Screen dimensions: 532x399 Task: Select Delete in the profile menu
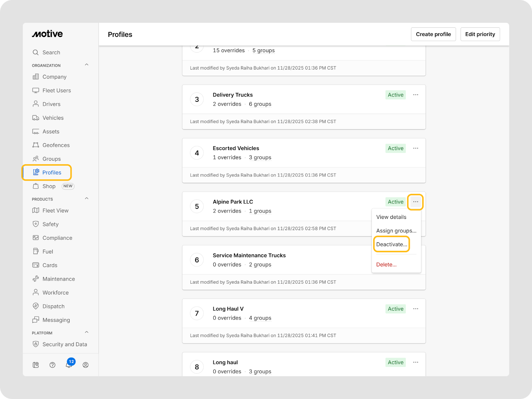386,265
